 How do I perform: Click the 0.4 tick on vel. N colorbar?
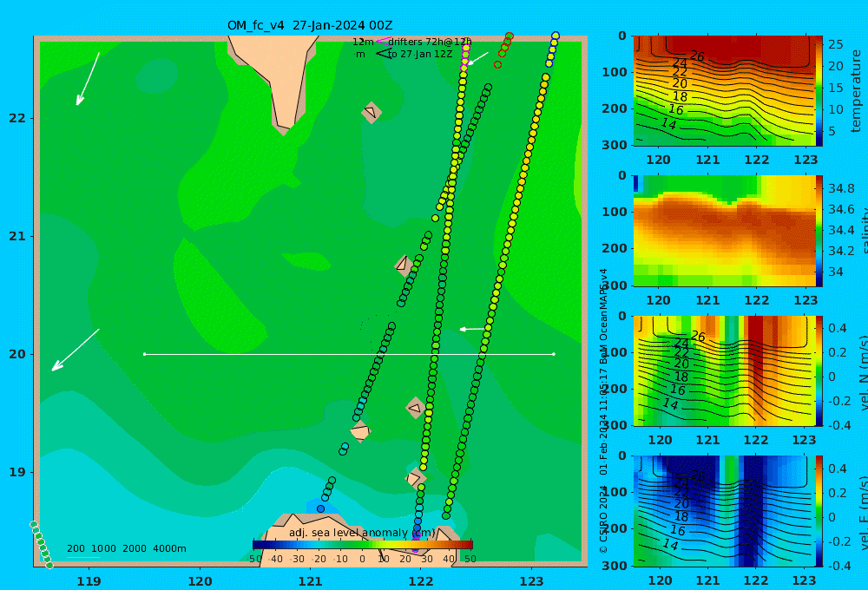click(838, 328)
